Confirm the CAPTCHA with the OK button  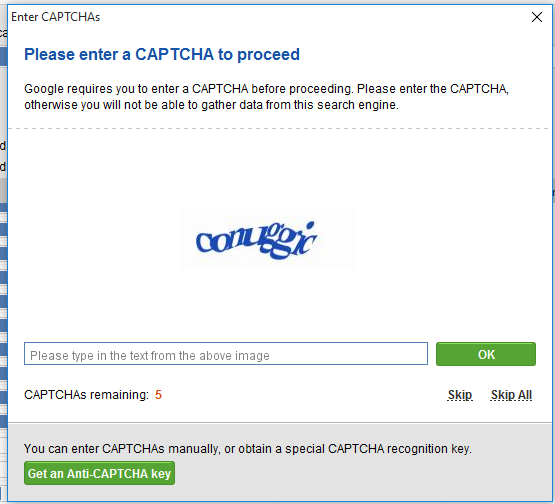(486, 354)
